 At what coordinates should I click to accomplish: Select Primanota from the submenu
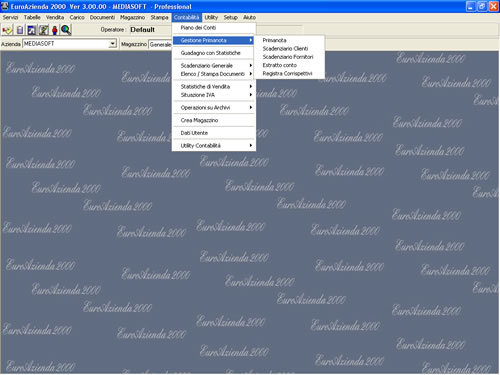coord(274,40)
